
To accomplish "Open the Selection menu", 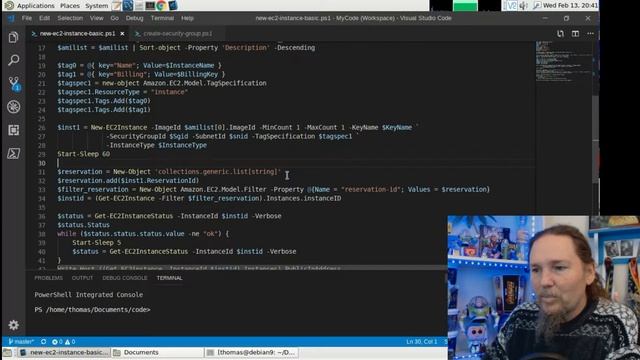I will (70, 18).
